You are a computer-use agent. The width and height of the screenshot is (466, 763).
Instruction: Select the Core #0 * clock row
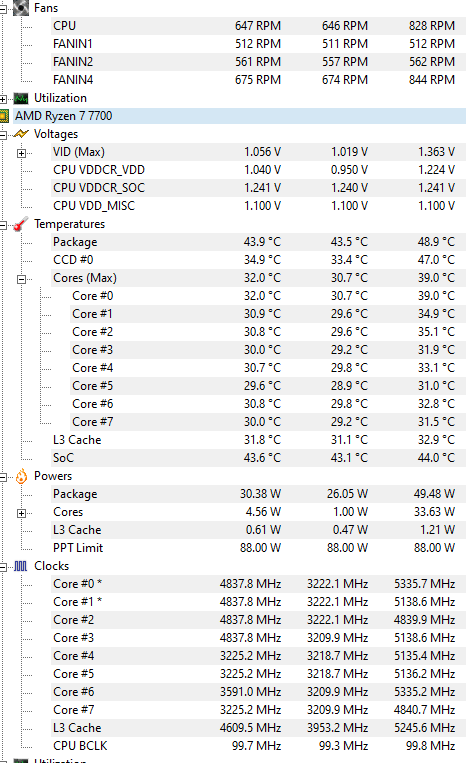pyautogui.click(x=258, y=584)
